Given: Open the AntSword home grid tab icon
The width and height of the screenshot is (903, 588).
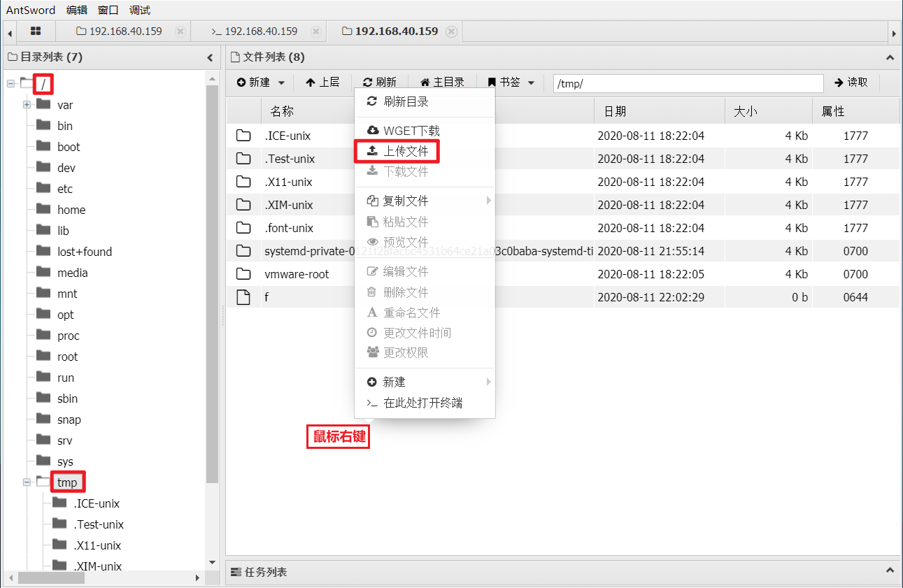Looking at the screenshot, I should (36, 31).
